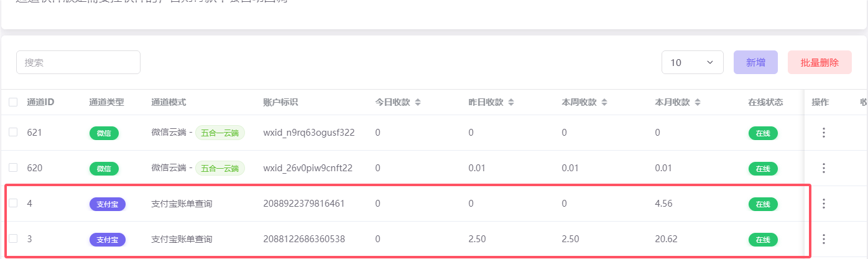Viewport: 868px width, 259px height.
Task: Sort by 本周收款 column
Action: click(x=604, y=102)
